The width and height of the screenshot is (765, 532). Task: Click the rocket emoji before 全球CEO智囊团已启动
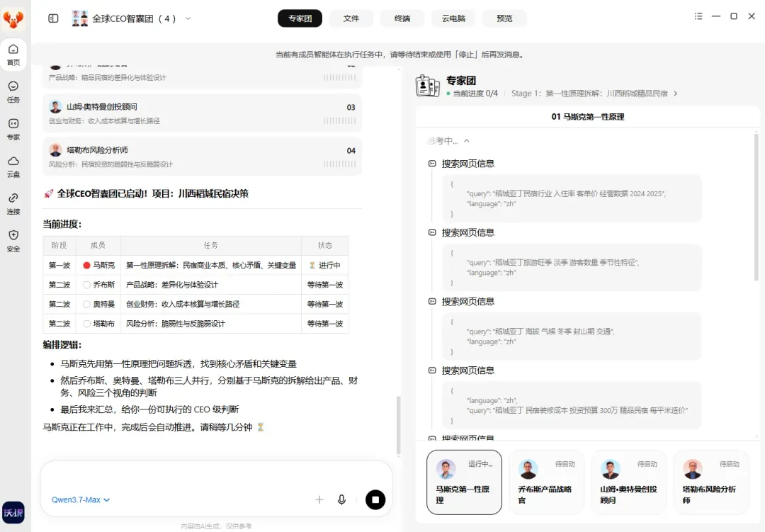48,194
